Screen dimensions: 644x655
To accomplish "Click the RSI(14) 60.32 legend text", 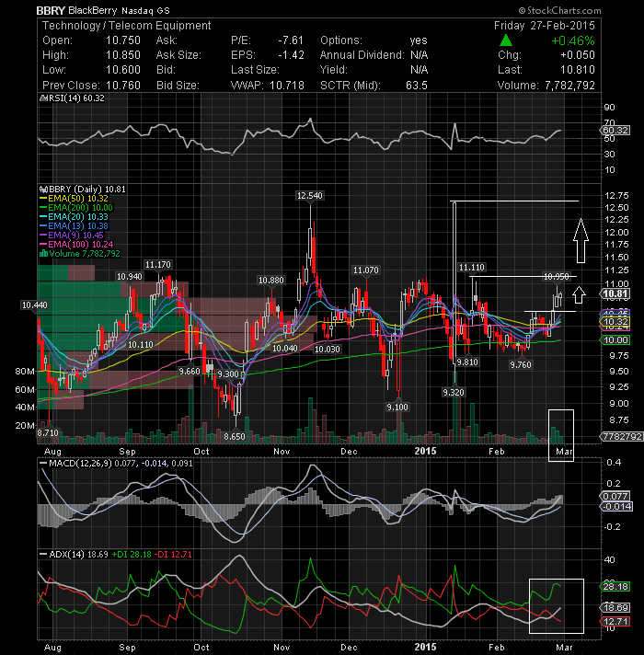I will pyautogui.click(x=76, y=98).
